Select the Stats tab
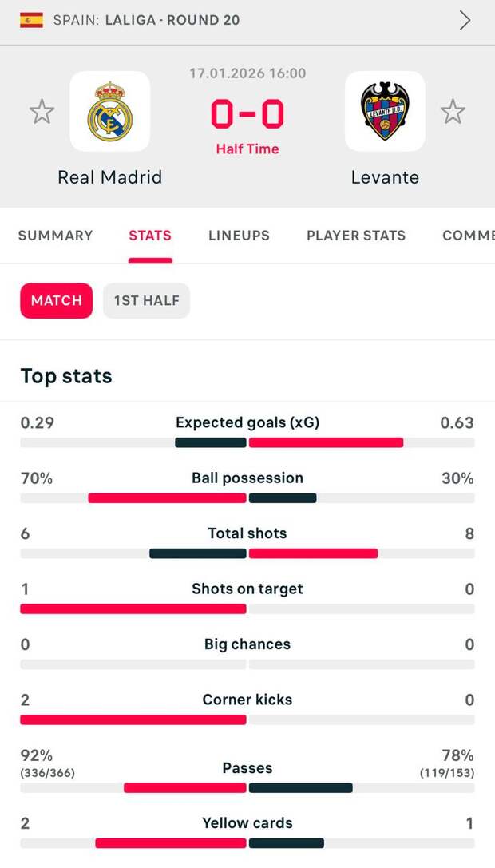This screenshot has width=495, height=868. pos(150,236)
